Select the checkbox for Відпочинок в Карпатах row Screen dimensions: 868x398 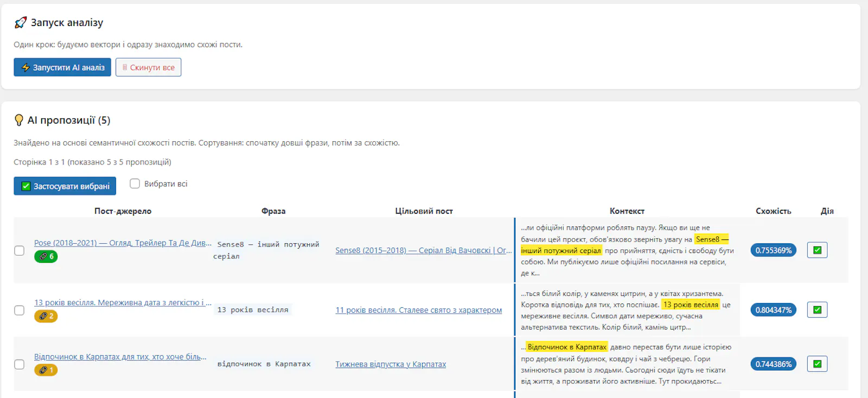coord(19,364)
